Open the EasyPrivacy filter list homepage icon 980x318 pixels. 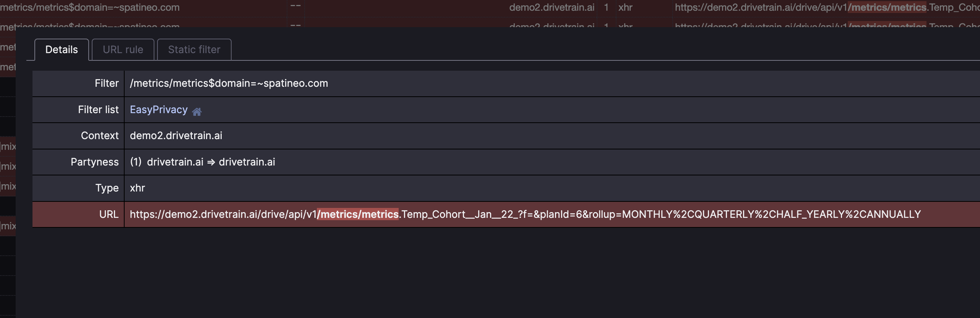coord(197,111)
